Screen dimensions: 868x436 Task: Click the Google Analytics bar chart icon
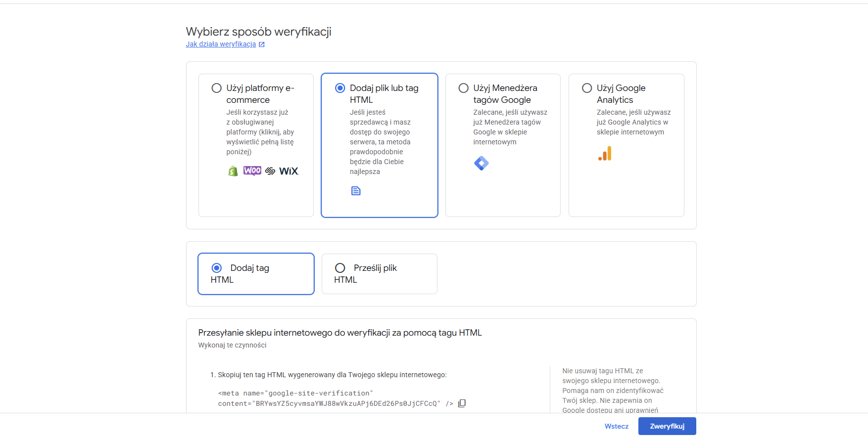pos(605,153)
